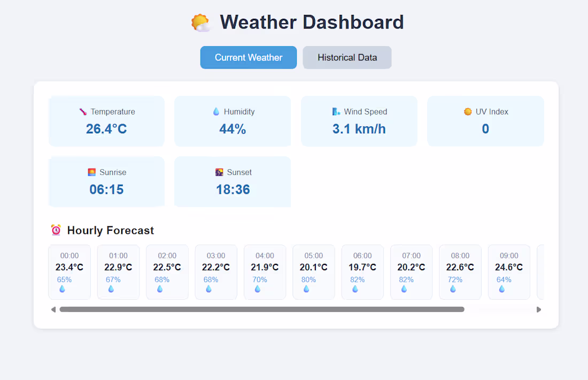Viewport: 588px width, 380px height.
Task: Select the Current Weather tab
Action: tap(248, 57)
